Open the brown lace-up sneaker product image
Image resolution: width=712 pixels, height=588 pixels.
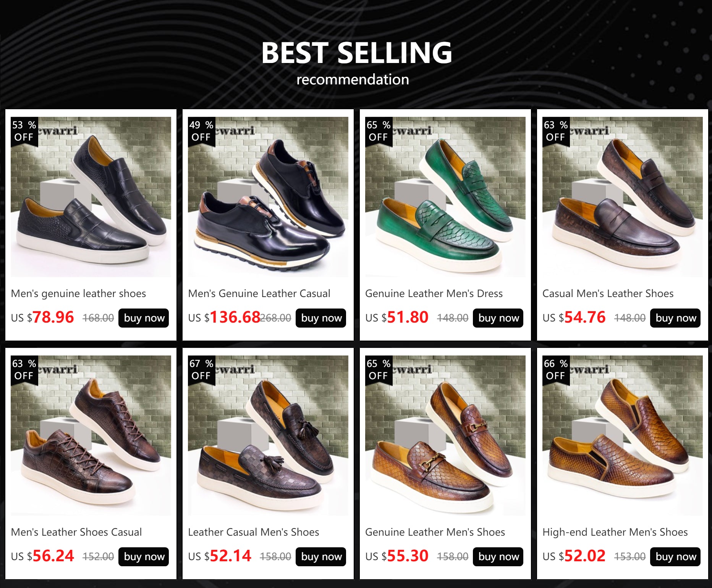(91, 435)
